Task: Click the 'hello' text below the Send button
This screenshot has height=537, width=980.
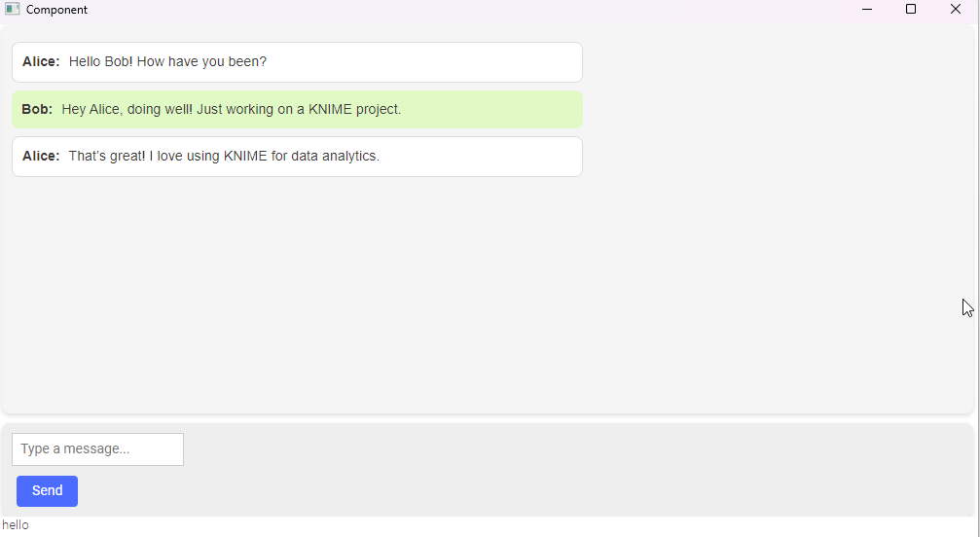Action: (16, 525)
